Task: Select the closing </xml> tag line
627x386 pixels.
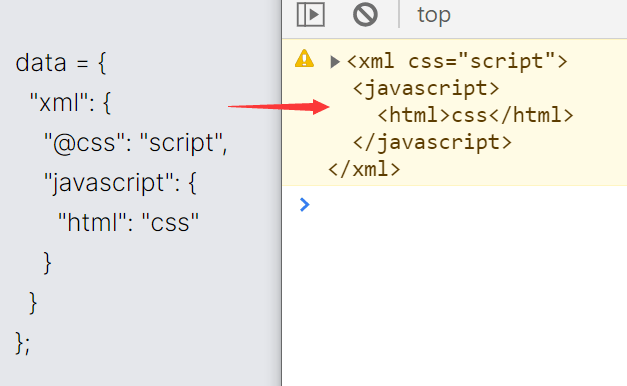Action: coord(364,169)
